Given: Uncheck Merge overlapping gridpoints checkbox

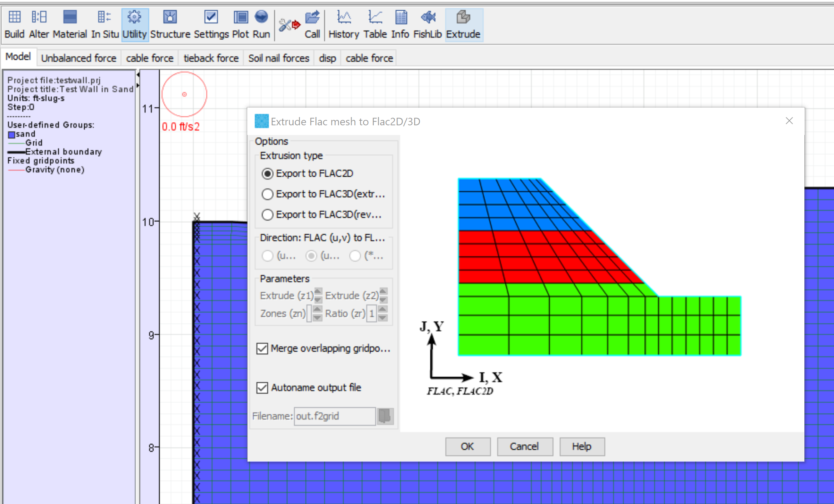Looking at the screenshot, I should (x=262, y=348).
